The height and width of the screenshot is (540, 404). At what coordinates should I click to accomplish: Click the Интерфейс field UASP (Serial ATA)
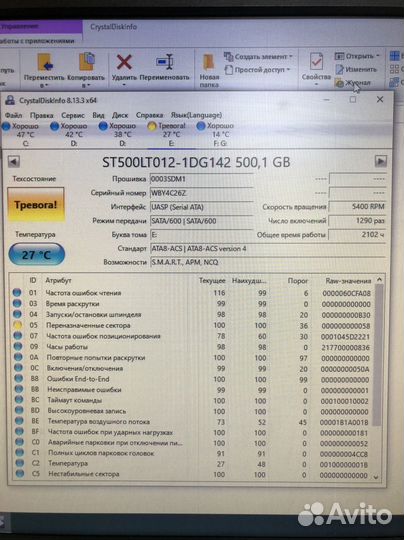201,207
